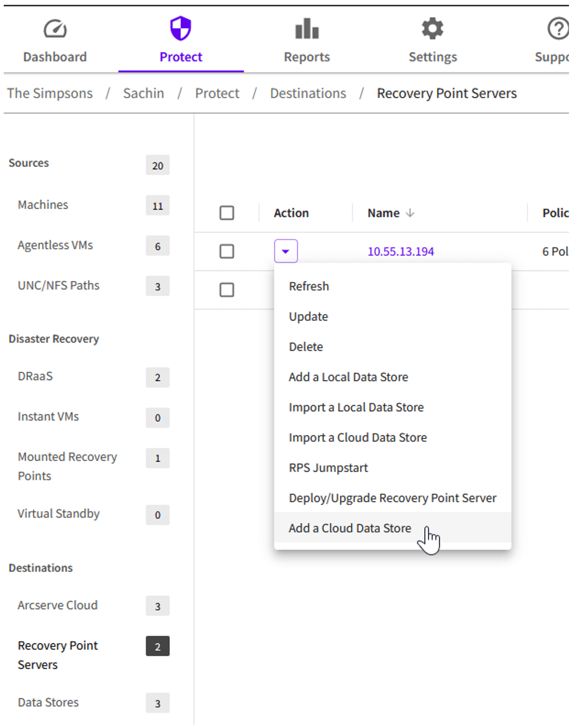Toggle the select-all checkbox in header

click(227, 213)
